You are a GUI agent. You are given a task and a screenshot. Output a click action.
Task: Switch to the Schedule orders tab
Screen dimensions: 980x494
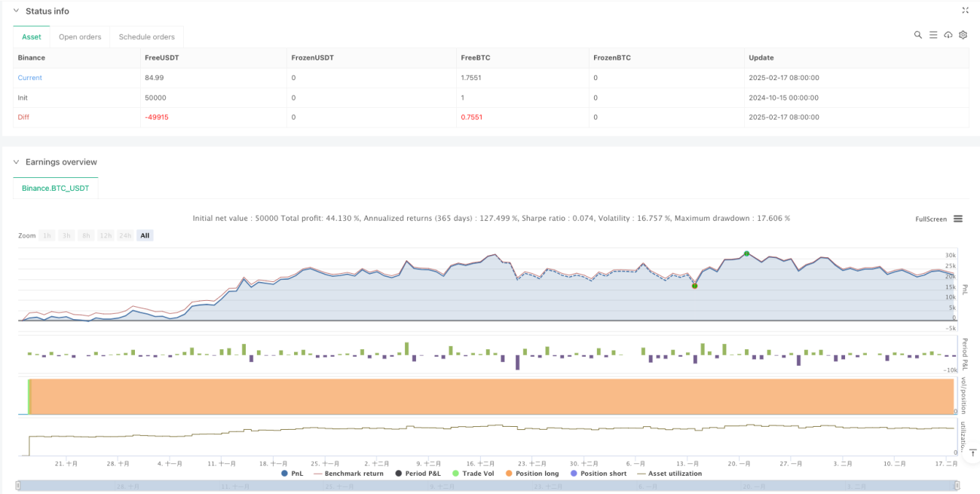pos(146,37)
